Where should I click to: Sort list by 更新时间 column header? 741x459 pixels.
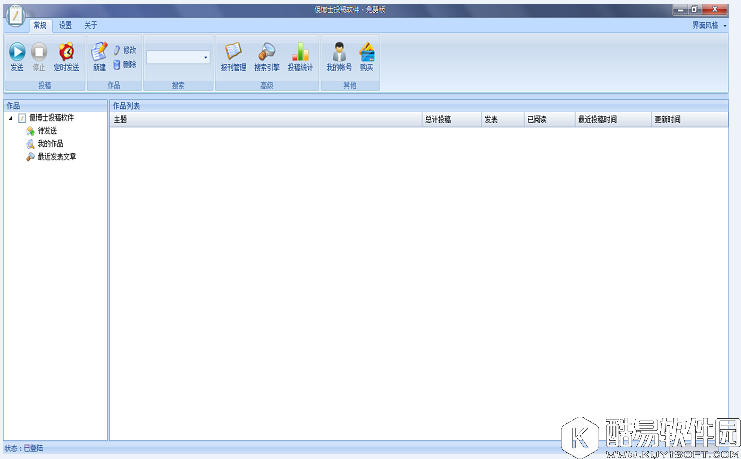click(x=689, y=120)
